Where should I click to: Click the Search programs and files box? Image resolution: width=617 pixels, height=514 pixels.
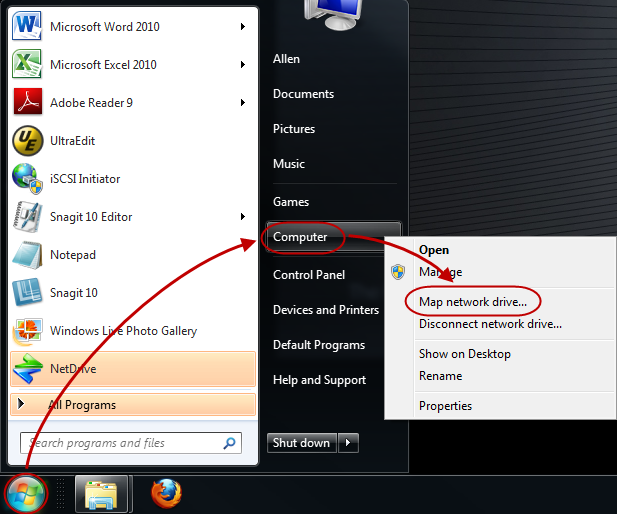[131, 443]
